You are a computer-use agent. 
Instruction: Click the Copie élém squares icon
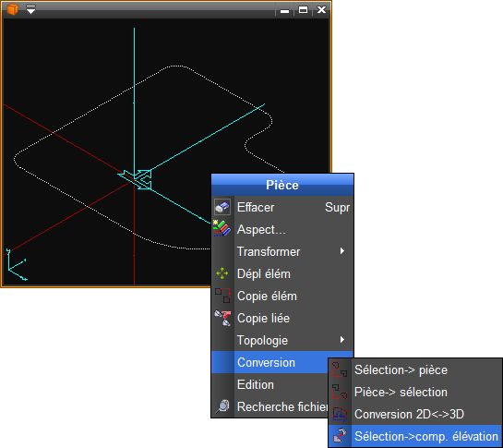[x=222, y=296]
